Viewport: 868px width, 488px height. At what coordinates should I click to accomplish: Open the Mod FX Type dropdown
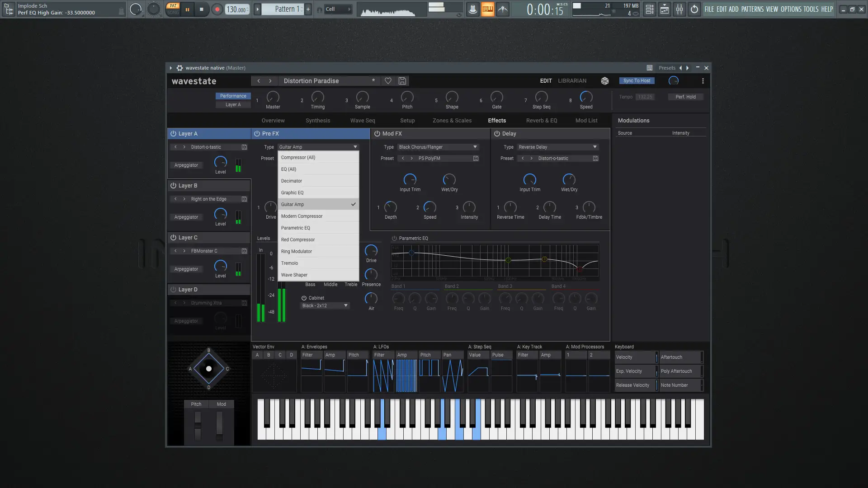pyautogui.click(x=437, y=147)
